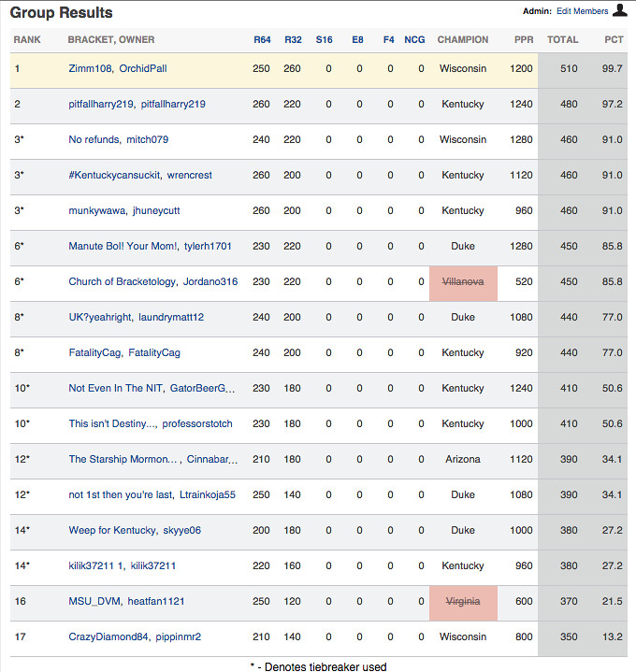
Task: Open the #Kentuckycansuckit bracket link
Action: [x=114, y=176]
